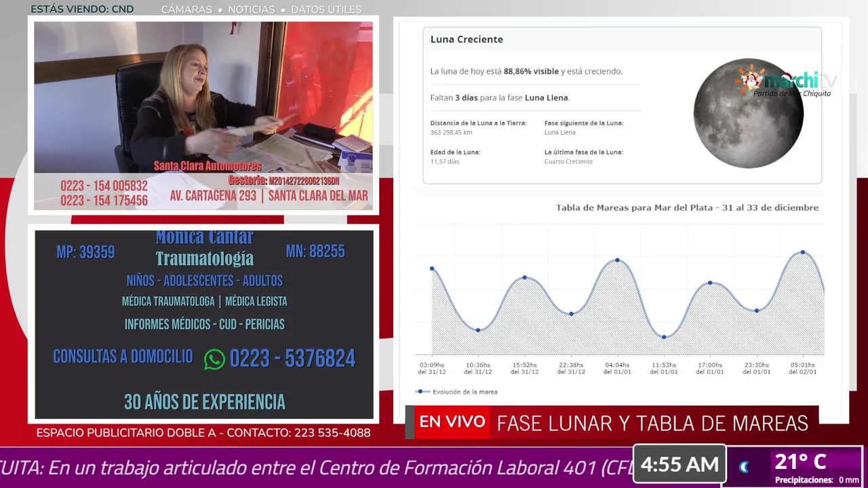
Task: Click the CONSULTAS A DOMICILIO text
Action: [x=123, y=357]
